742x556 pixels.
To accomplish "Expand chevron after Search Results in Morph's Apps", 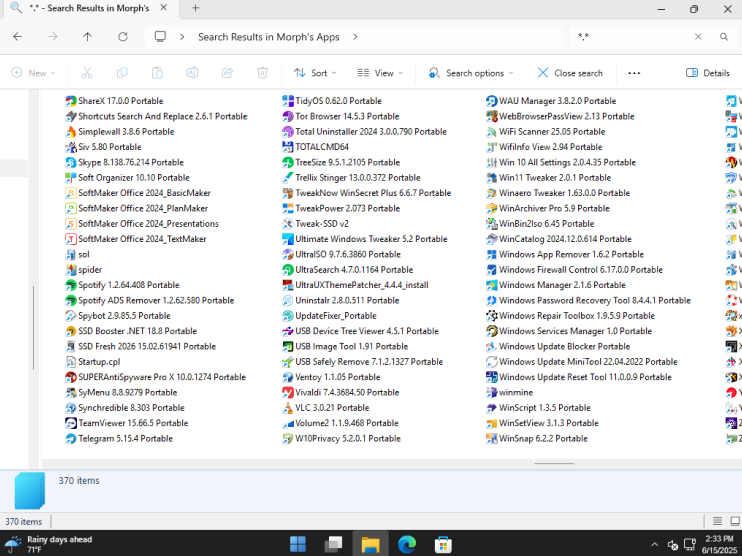I will click(355, 37).
